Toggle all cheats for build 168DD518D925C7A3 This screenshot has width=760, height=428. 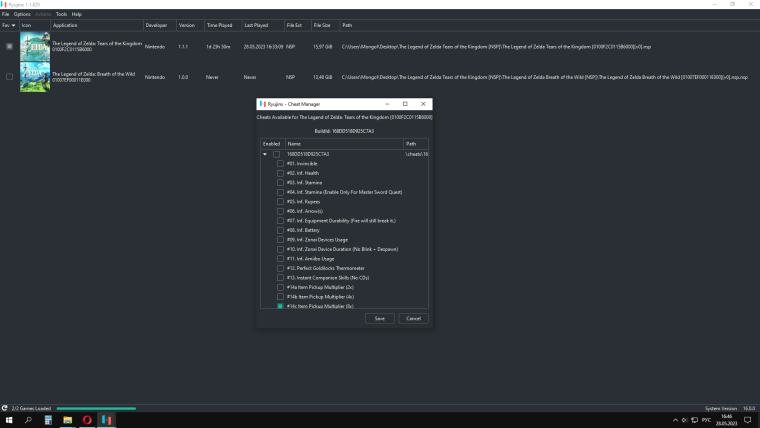point(276,154)
